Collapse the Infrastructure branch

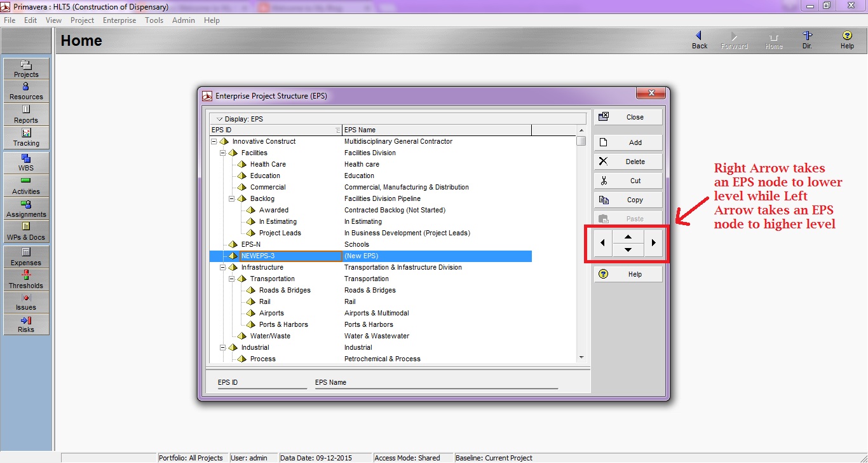(222, 267)
